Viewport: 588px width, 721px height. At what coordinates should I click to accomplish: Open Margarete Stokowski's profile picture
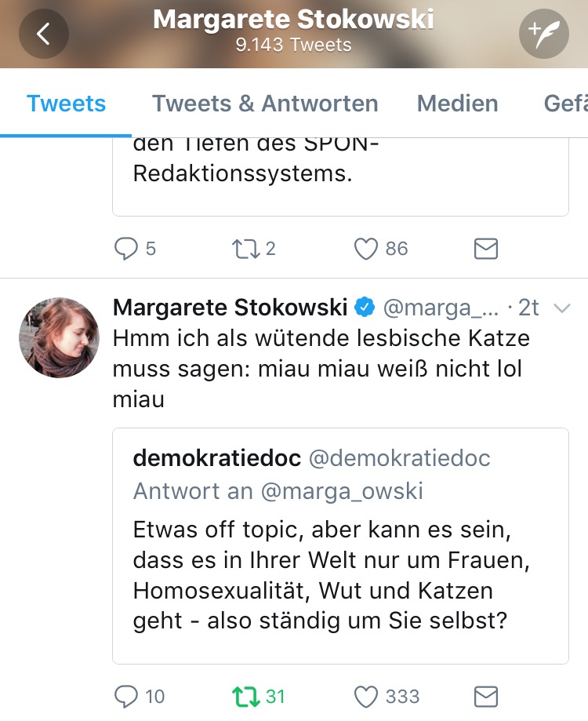tap(59, 337)
